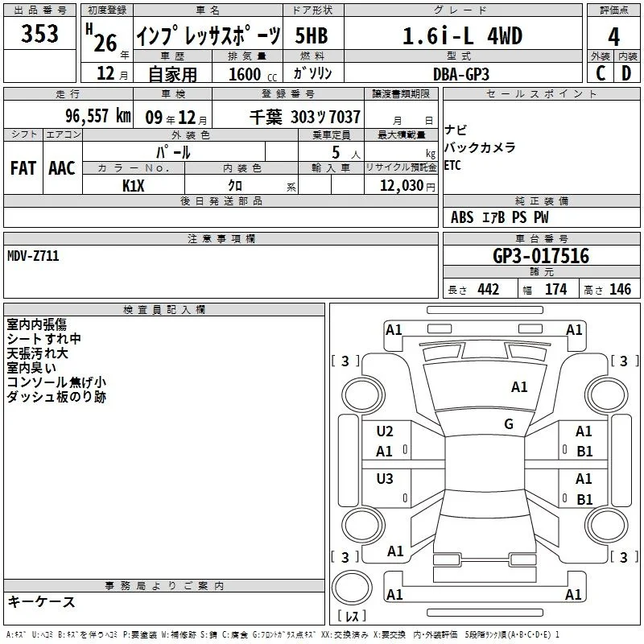Select the sales point ETC
644x644 pixels.
pos(452,165)
